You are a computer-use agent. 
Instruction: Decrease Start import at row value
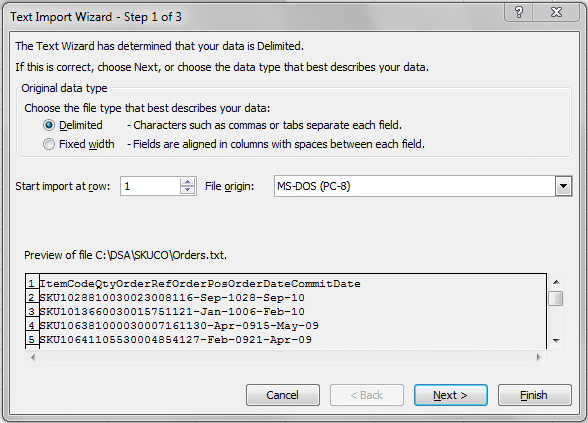pos(188,190)
